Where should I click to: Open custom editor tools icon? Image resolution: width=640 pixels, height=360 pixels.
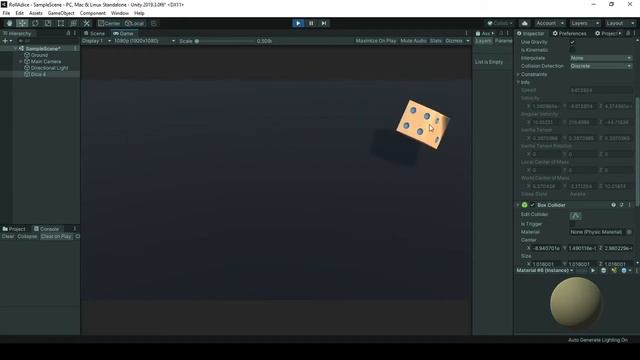(x=87, y=23)
